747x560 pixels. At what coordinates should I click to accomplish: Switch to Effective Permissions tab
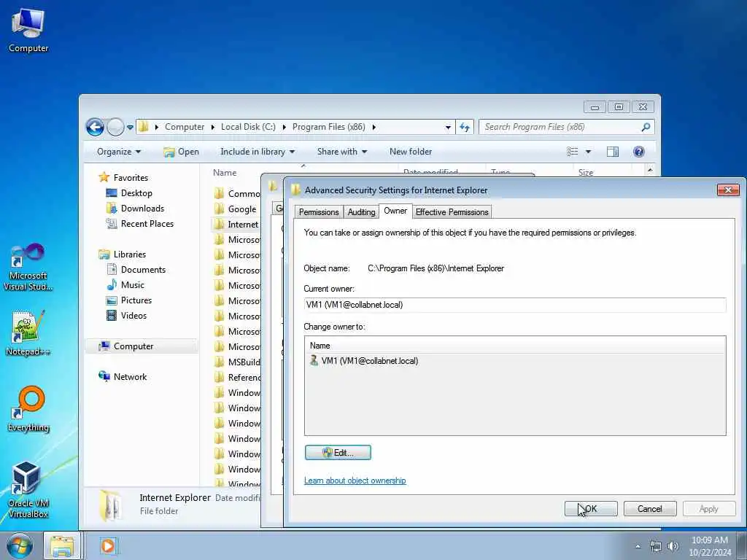click(452, 212)
